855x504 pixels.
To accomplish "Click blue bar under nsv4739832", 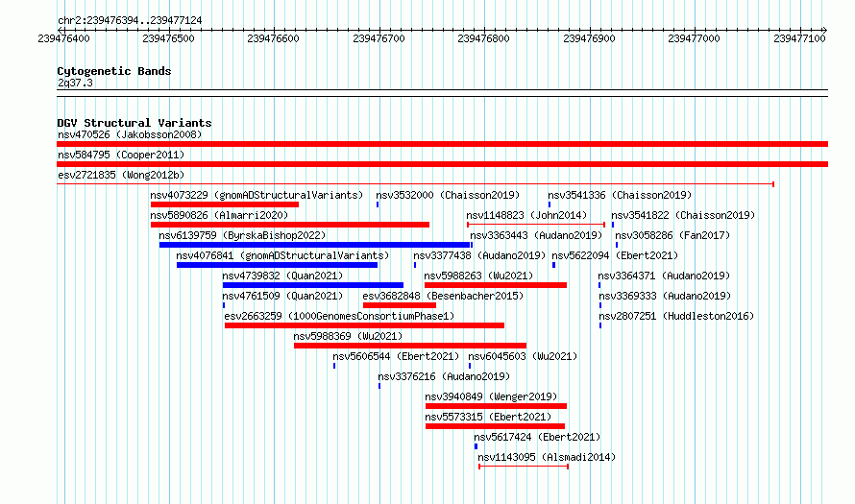I will pyautogui.click(x=313, y=285).
